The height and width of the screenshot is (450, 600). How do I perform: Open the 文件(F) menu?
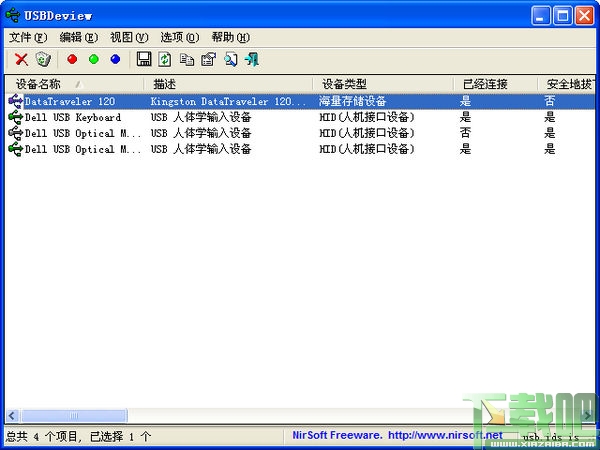pos(28,38)
